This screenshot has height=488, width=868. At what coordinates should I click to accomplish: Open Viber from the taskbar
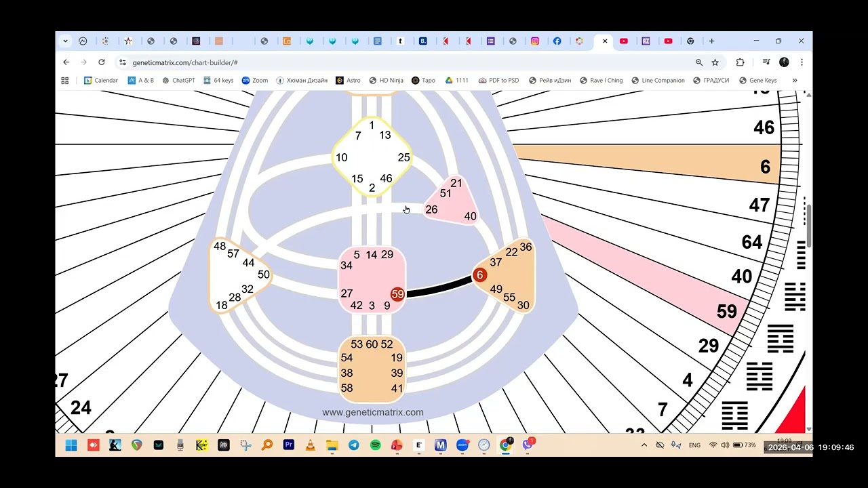coord(528,445)
